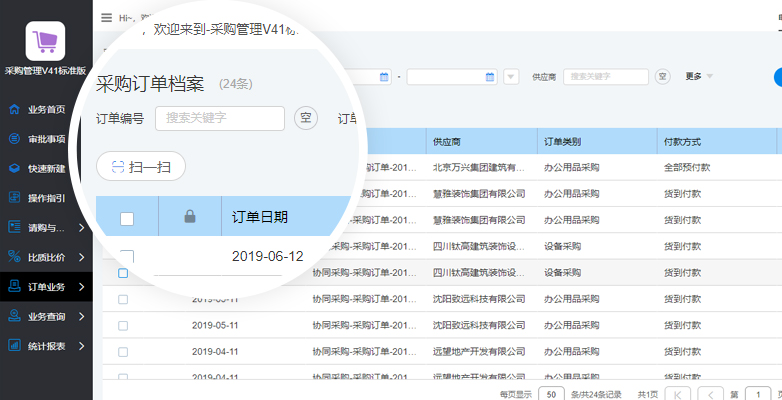The height and width of the screenshot is (400, 782).
Task: Open the end date calendar picker icon
Action: click(x=490, y=77)
